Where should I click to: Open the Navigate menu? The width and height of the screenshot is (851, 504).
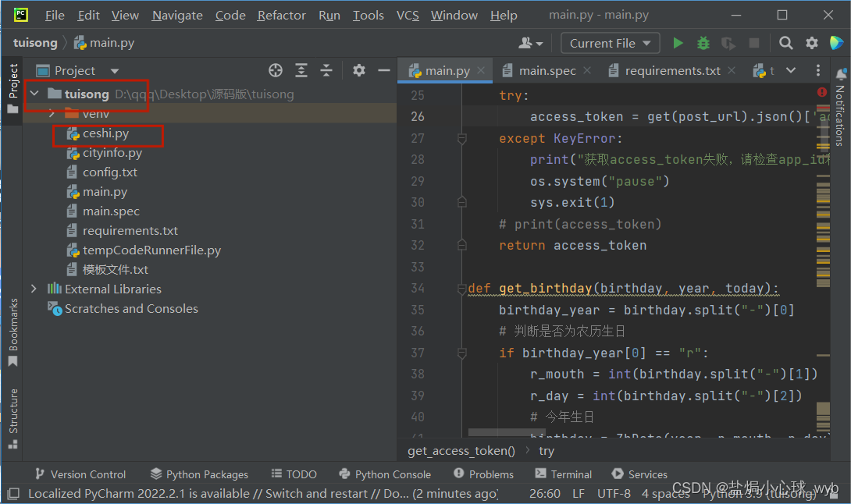coord(177,15)
